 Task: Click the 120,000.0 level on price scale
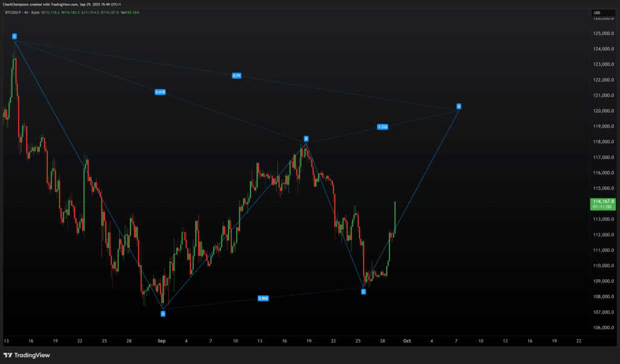(x=602, y=111)
